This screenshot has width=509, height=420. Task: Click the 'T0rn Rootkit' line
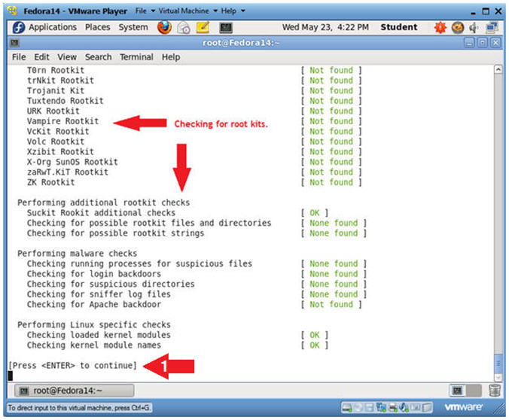pyautogui.click(x=56, y=70)
